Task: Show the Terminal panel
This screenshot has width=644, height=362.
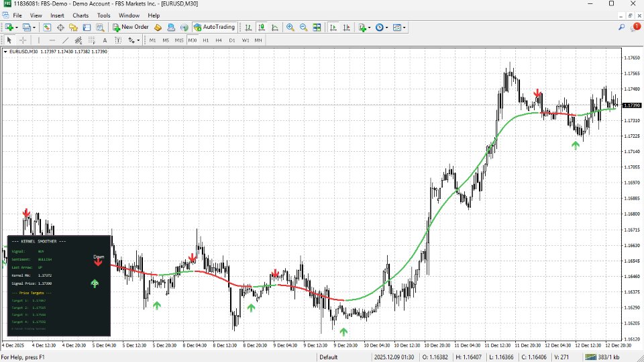Action: 87,27
